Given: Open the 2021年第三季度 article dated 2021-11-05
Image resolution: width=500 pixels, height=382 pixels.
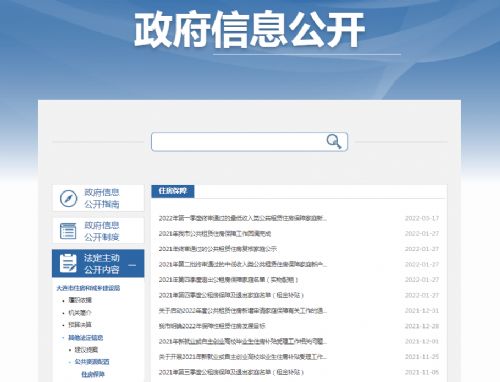Looking at the screenshot, I should tap(231, 372).
